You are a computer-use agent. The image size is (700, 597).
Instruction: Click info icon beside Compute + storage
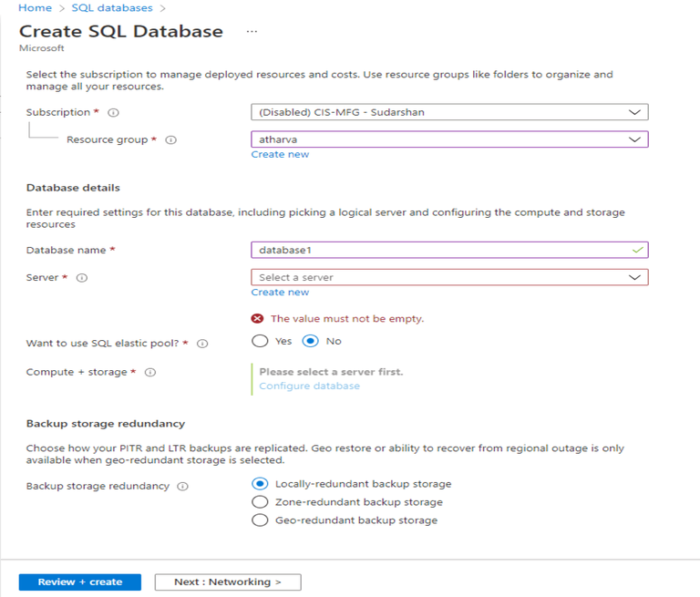tap(150, 372)
